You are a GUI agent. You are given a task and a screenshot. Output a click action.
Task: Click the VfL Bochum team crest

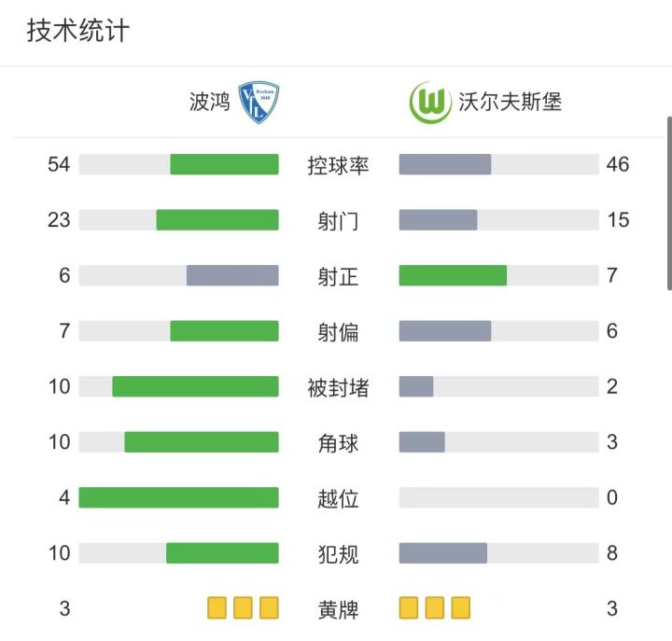click(259, 103)
